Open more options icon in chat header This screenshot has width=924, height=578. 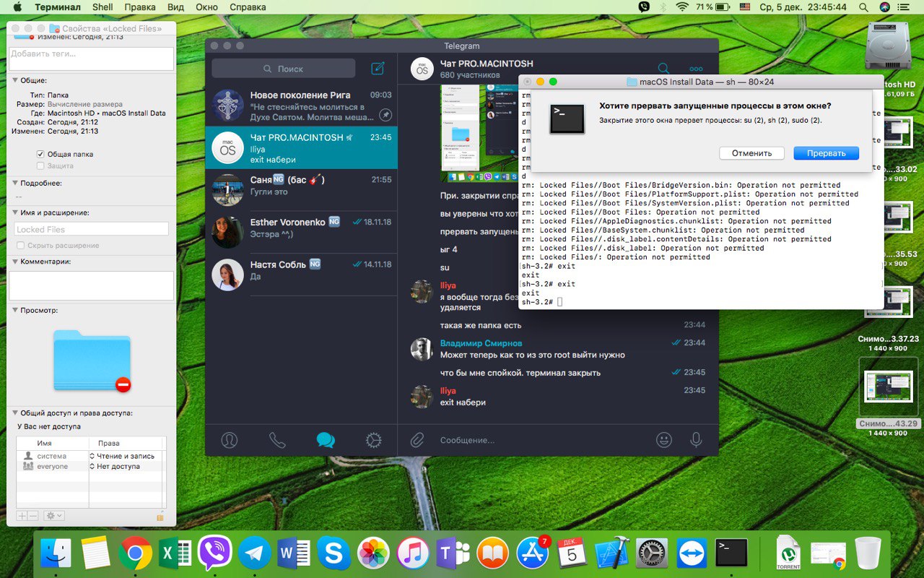coord(696,69)
